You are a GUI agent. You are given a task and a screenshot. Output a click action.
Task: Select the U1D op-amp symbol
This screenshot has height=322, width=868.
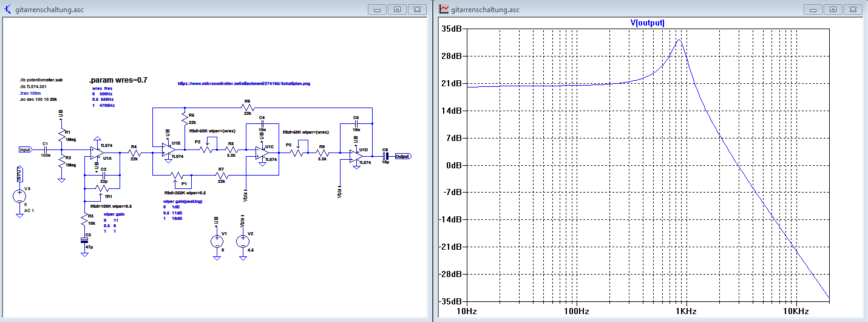(356, 156)
